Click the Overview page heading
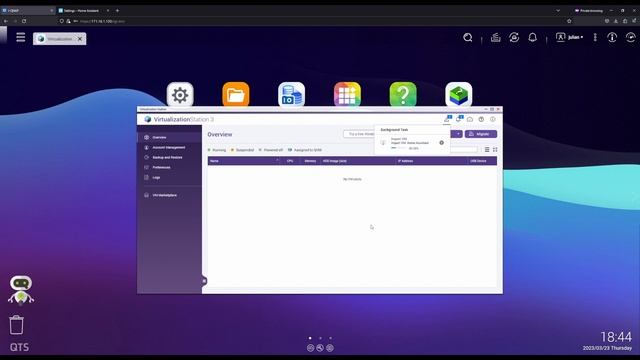Image resolution: width=640 pixels, height=360 pixels. click(220, 134)
